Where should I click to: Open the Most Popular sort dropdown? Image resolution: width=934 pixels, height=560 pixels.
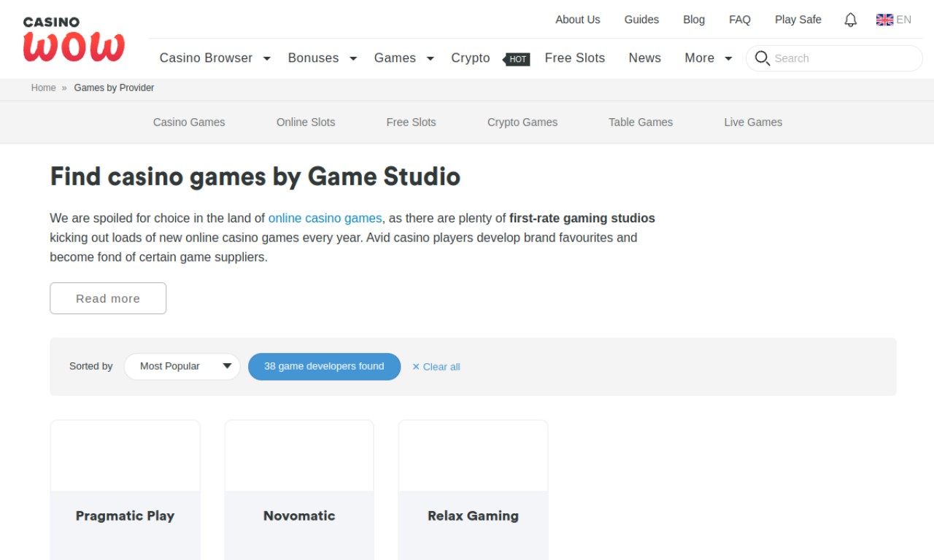[182, 366]
